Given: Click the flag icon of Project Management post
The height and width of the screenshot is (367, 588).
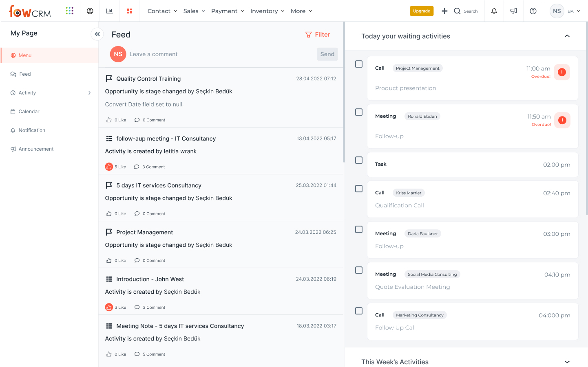Looking at the screenshot, I should (109, 232).
